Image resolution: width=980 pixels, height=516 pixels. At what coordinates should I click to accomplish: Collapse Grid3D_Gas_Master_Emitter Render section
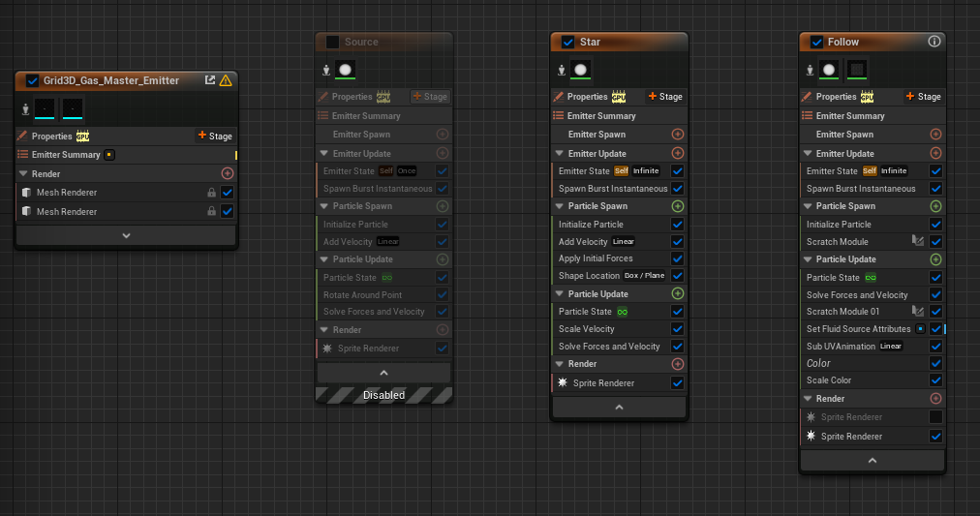[23, 173]
